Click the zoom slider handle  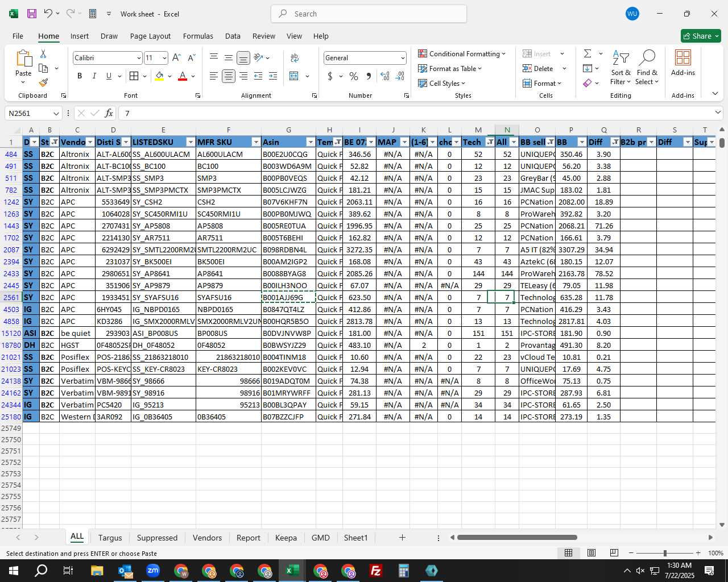tap(665, 553)
